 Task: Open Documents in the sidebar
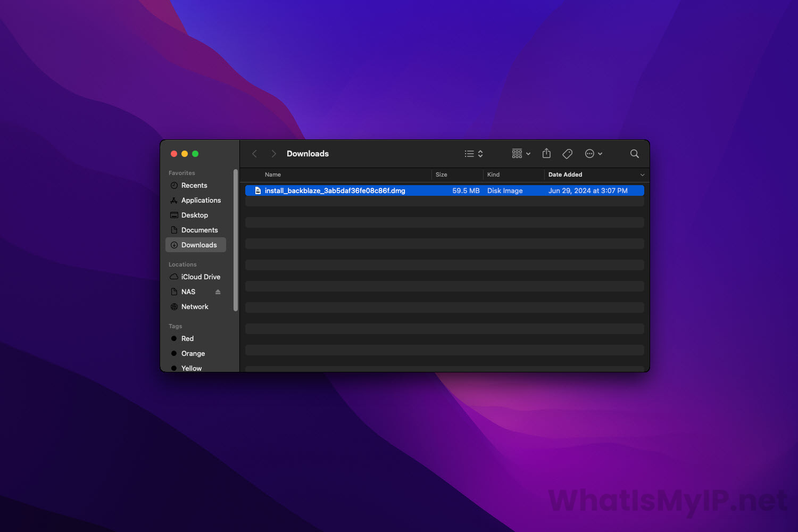tap(199, 230)
